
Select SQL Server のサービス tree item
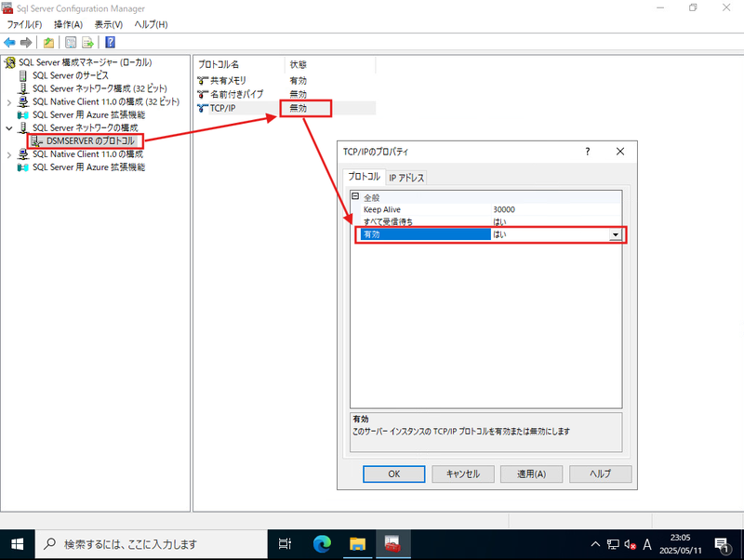[71, 75]
